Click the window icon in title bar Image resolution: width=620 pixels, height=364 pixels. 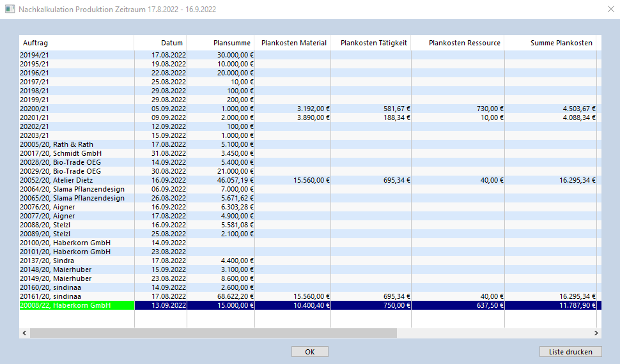10,9
